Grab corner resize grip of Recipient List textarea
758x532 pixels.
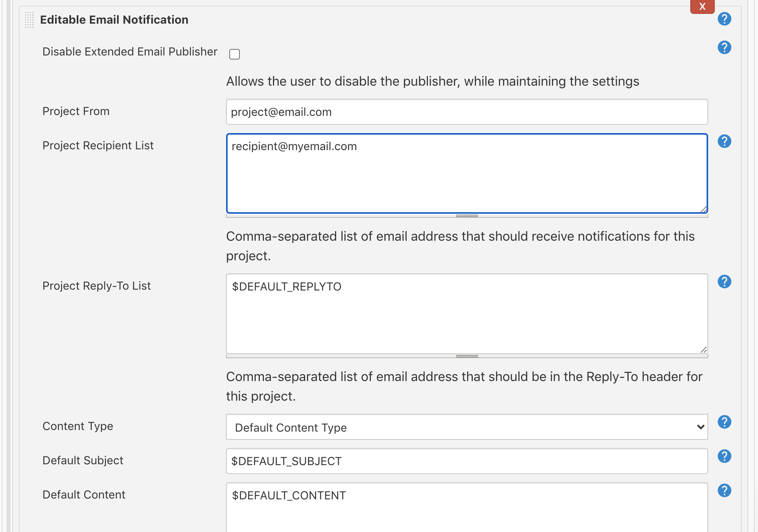(x=703, y=209)
